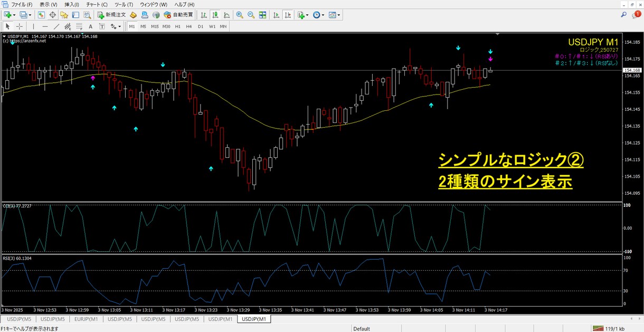Screen dimensions: 644x332
Task: Tile chart windows icon
Action: point(262,15)
